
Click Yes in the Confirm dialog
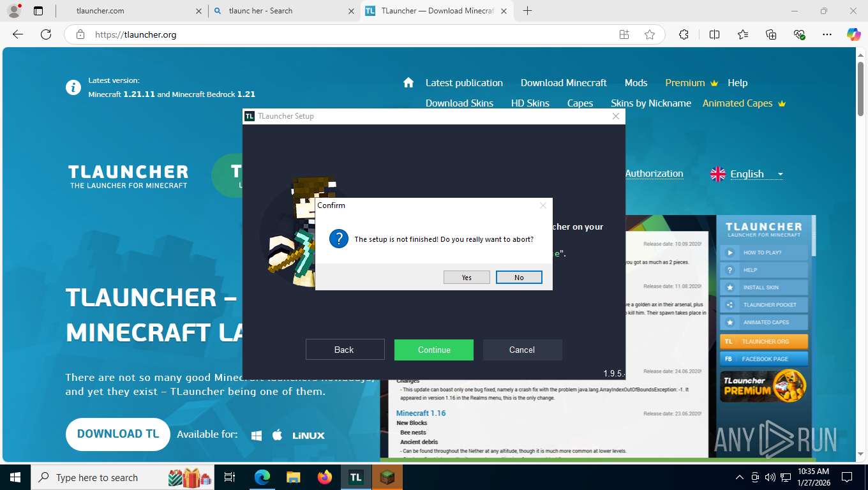(467, 278)
